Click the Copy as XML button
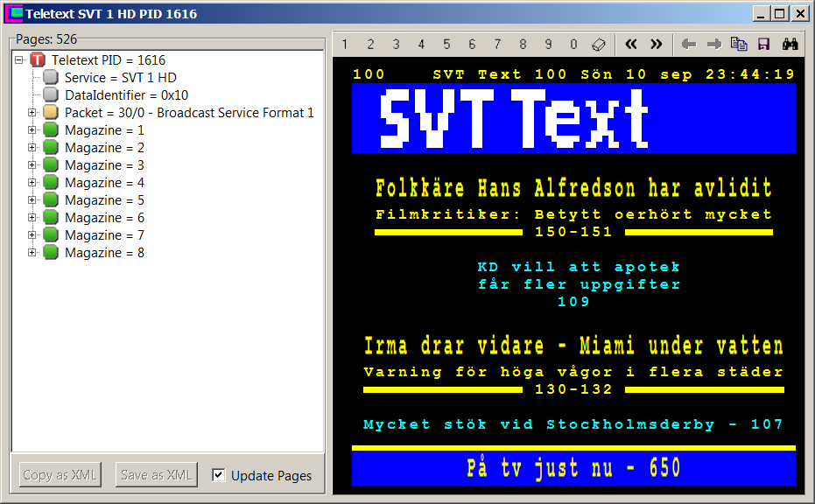Image resolution: width=815 pixels, height=504 pixels. (x=60, y=474)
